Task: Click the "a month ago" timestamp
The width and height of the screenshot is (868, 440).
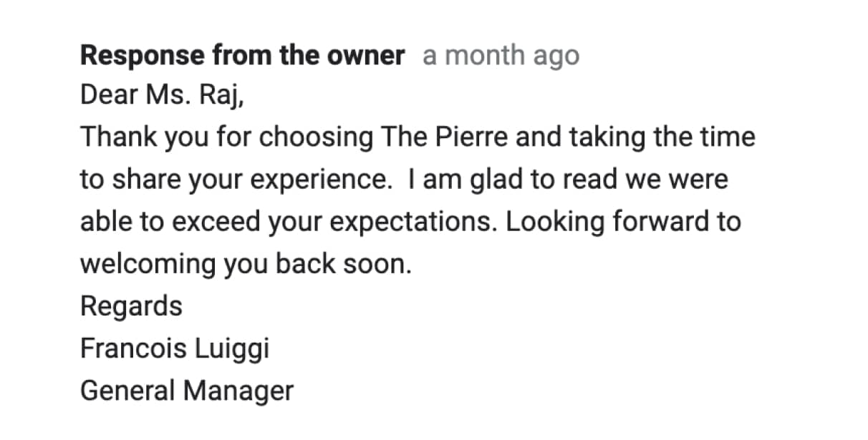Action: (501, 57)
